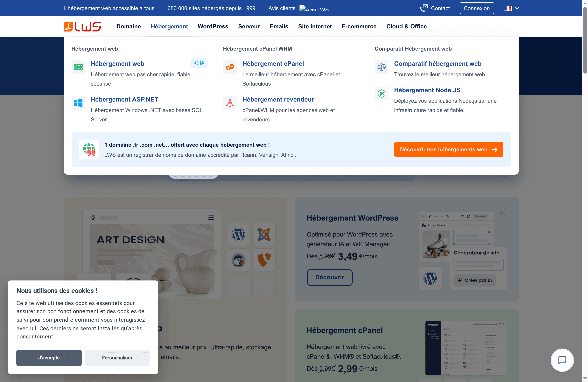Image resolution: width=588 pixels, height=382 pixels.
Task: Open Hébergement ASP.NET link
Action: coord(124,99)
